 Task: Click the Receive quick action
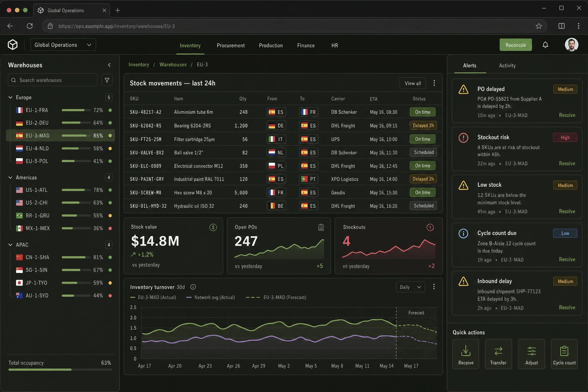[466, 354]
